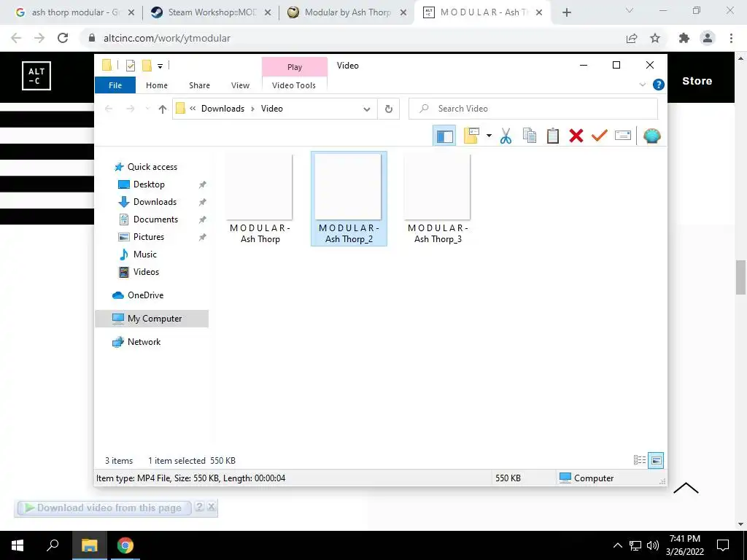747x560 pixels.
Task: Close the Steam Workshop browser tab
Action: [268, 13]
